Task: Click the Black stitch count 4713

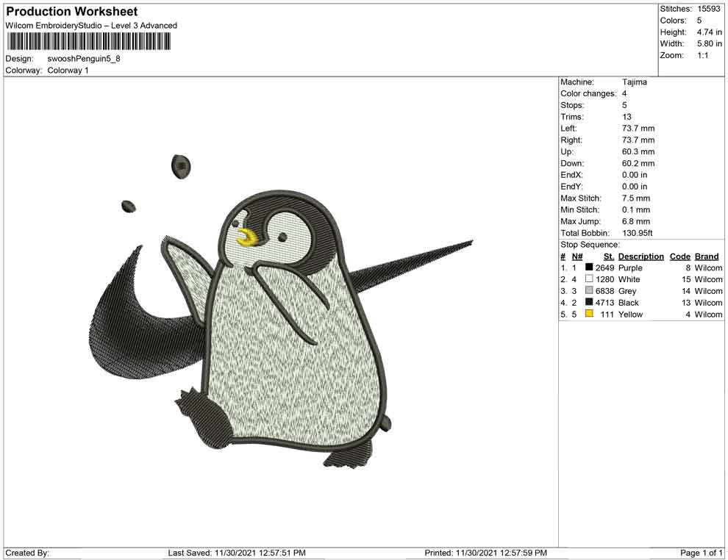Action: (x=604, y=303)
